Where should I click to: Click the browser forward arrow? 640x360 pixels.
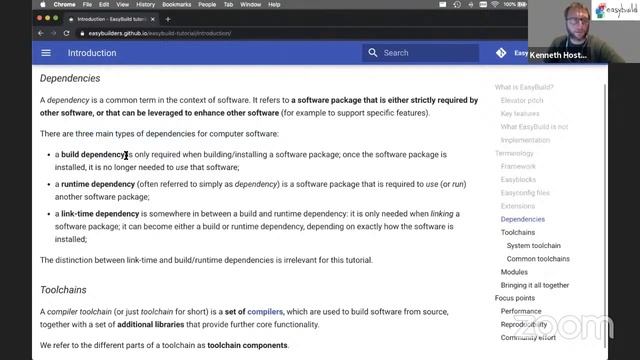(53, 33)
